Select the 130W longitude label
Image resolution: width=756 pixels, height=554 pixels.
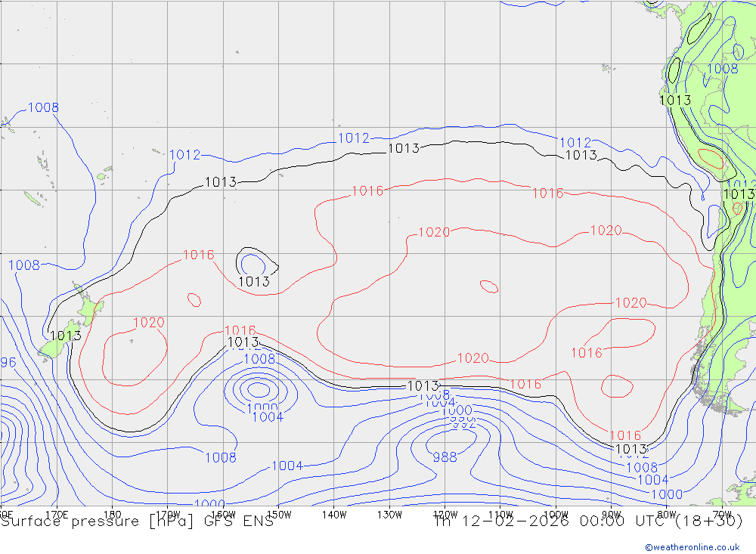coord(389,515)
